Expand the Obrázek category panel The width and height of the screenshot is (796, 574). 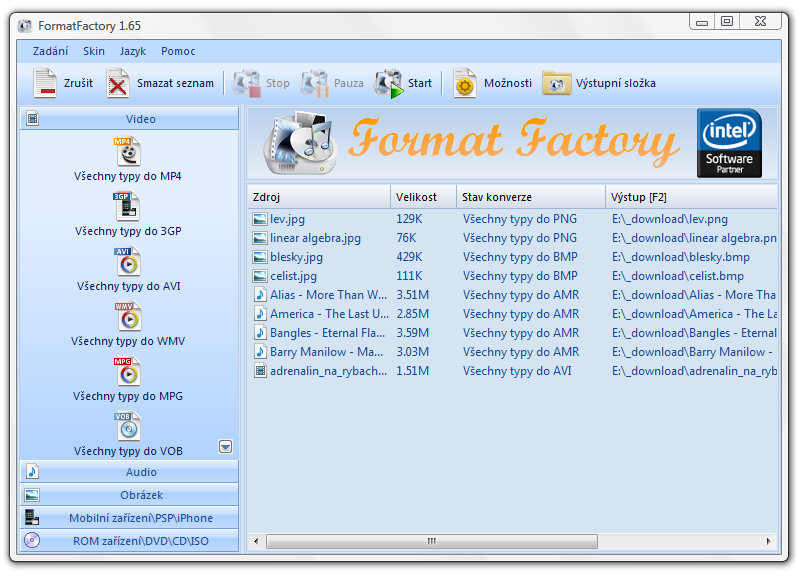click(x=129, y=495)
